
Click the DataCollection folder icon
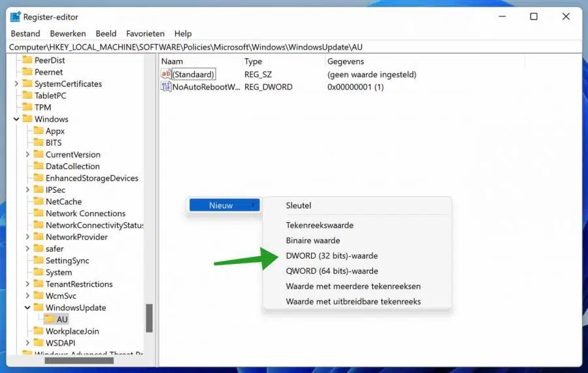39,166
